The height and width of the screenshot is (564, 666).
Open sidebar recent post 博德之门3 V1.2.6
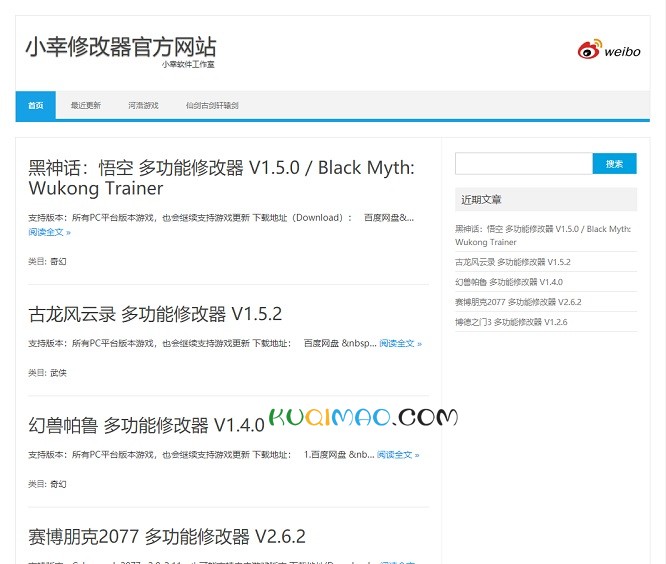point(511,322)
